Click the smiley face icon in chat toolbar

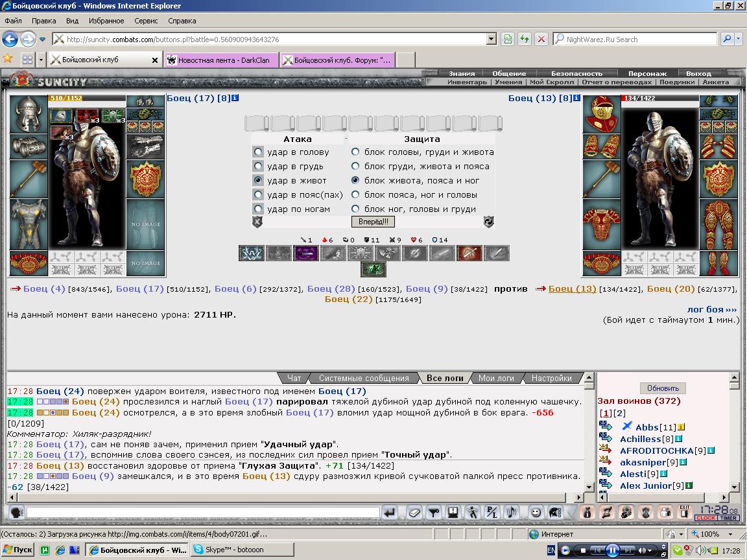pos(536,513)
